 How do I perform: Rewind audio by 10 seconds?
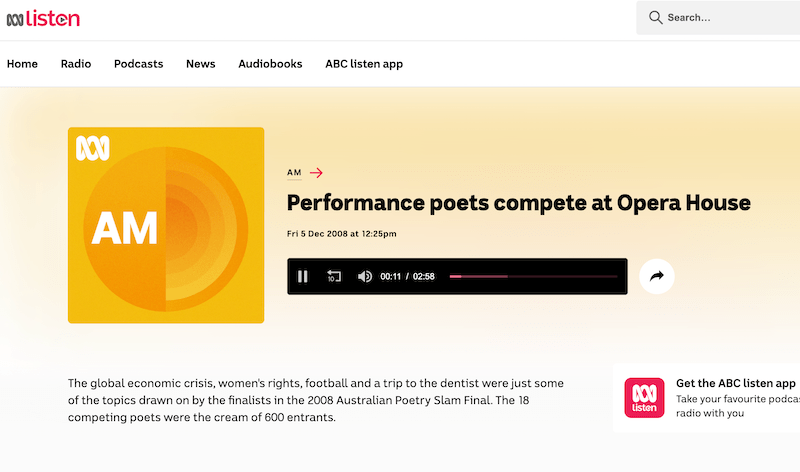pyautogui.click(x=333, y=276)
